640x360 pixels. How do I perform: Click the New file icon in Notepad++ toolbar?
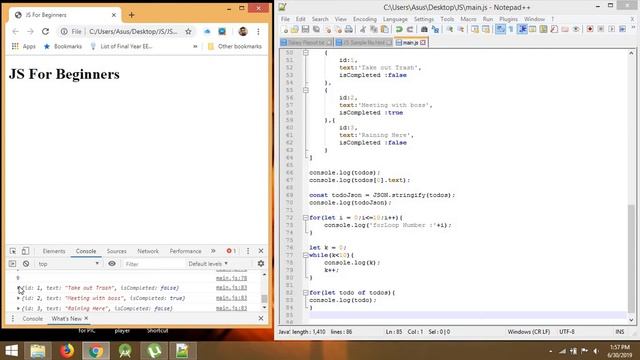[285, 29]
